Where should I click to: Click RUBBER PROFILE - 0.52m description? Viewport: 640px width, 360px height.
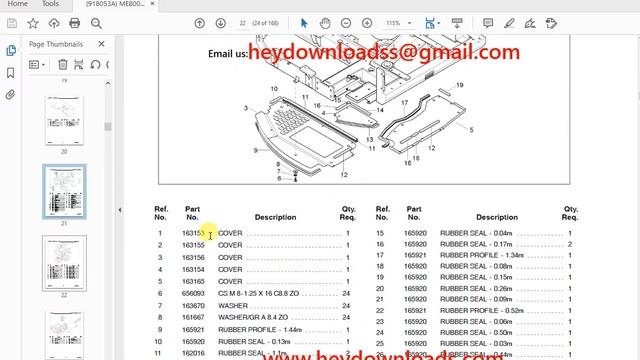point(482,311)
